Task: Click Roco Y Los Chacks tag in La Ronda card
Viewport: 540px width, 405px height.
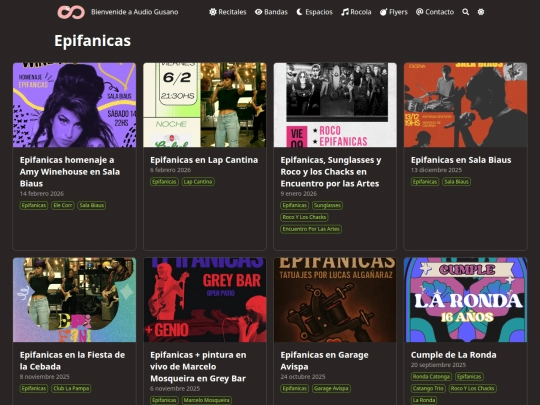Action: pos(472,388)
